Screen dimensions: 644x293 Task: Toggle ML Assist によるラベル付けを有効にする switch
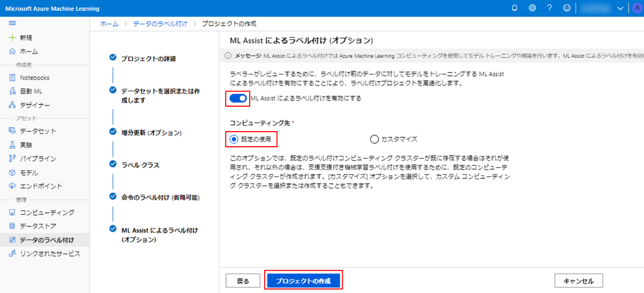pos(238,98)
